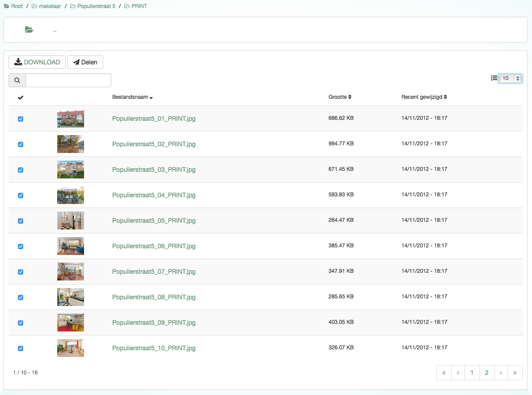Image resolution: width=532 pixels, height=395 pixels.
Task: Toggle the select-all checkmark icon
Action: click(20, 98)
